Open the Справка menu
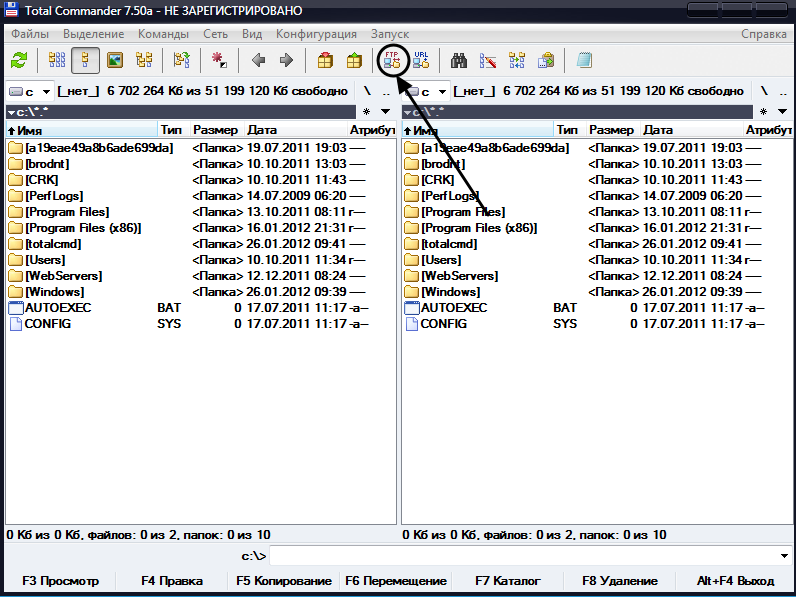The image size is (796, 597). tap(764, 34)
